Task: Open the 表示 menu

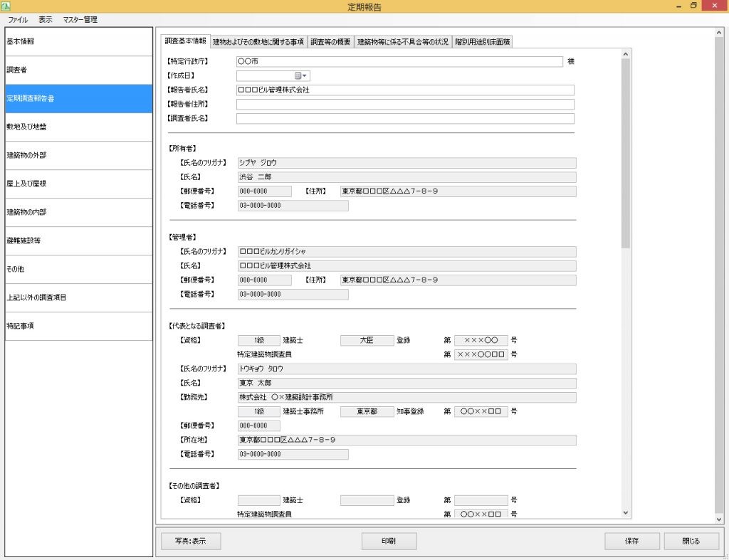Action: tap(45, 19)
